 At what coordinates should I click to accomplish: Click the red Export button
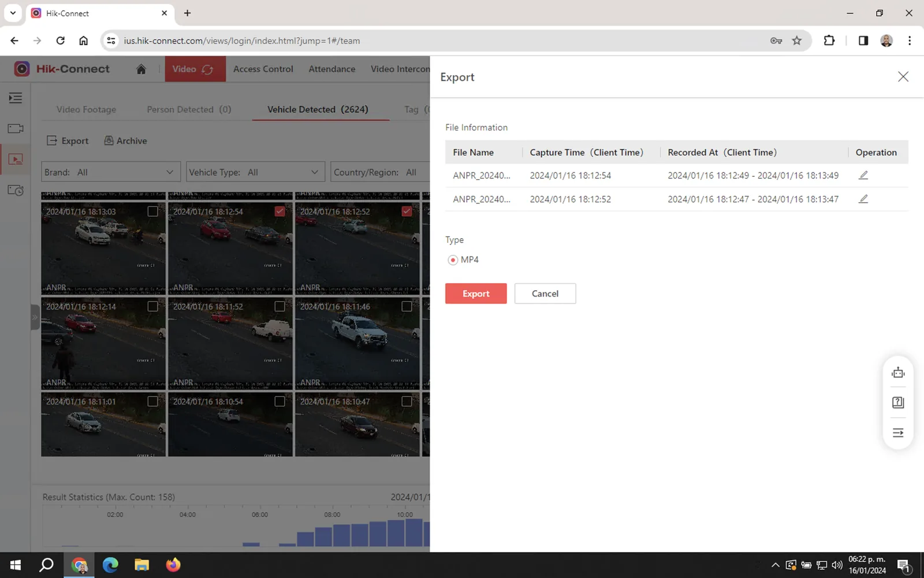(476, 294)
